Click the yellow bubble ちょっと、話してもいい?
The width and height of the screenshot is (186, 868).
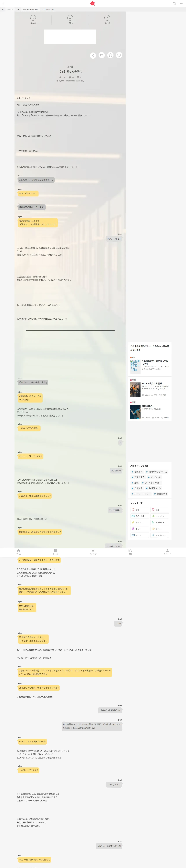point(31,456)
